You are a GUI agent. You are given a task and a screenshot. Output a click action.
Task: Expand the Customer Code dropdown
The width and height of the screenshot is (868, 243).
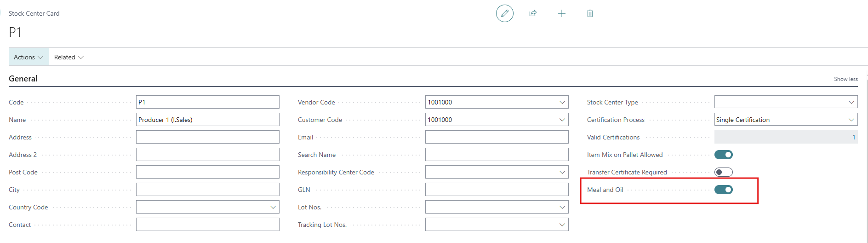(x=562, y=120)
